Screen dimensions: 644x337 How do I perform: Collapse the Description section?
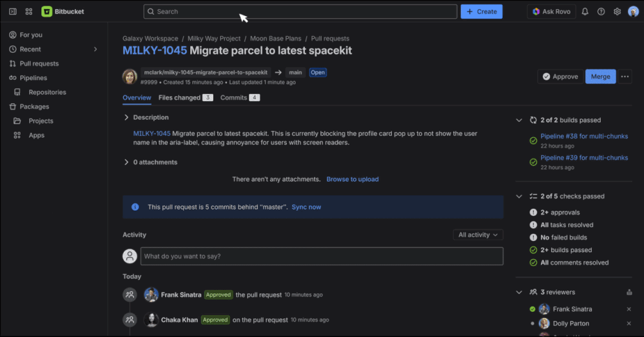(x=126, y=117)
